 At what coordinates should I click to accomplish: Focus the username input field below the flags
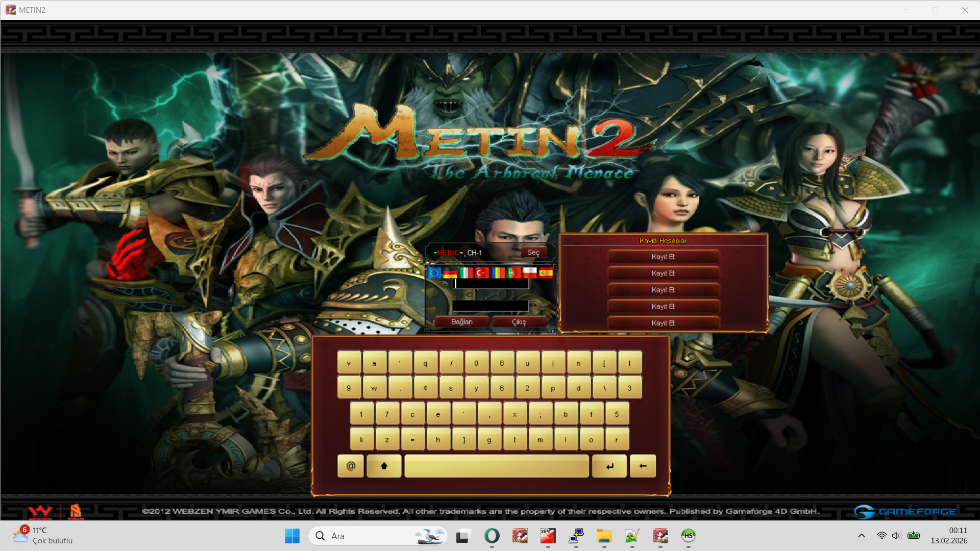(x=491, y=284)
